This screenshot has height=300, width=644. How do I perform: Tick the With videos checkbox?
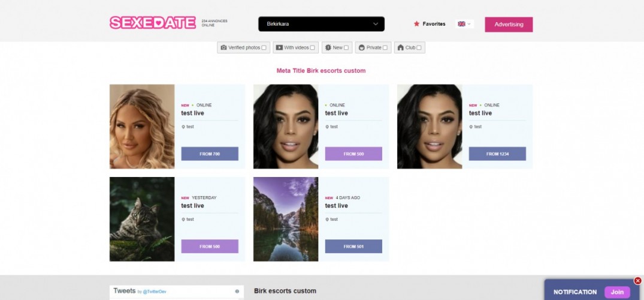tap(312, 48)
